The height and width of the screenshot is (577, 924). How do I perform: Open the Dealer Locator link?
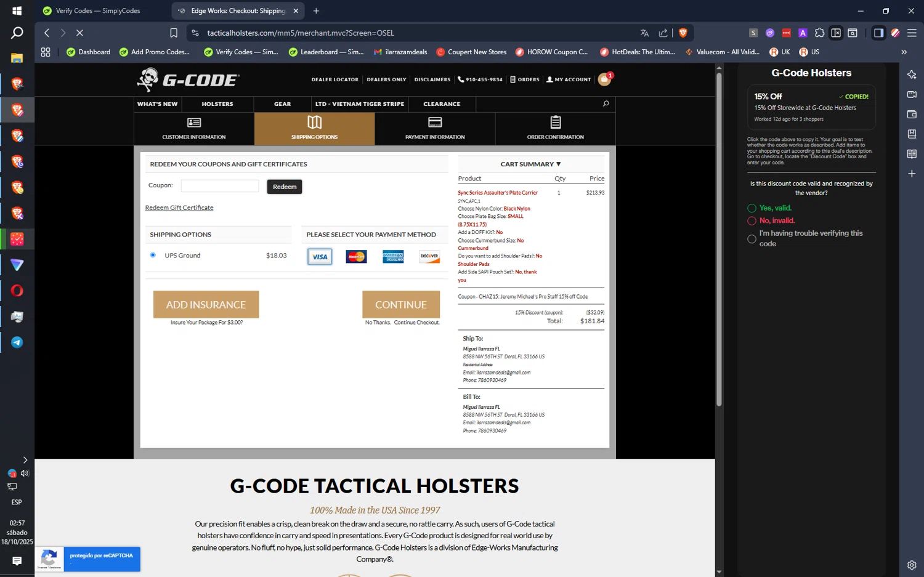click(x=334, y=79)
